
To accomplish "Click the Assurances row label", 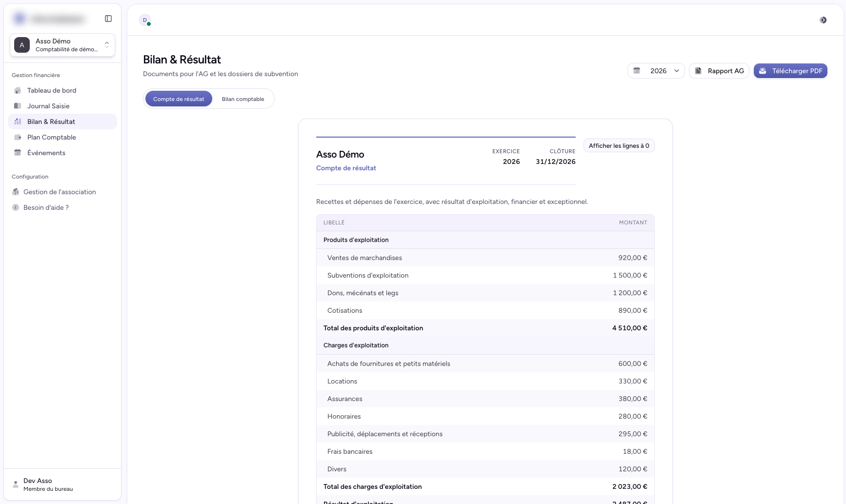I will (344, 399).
